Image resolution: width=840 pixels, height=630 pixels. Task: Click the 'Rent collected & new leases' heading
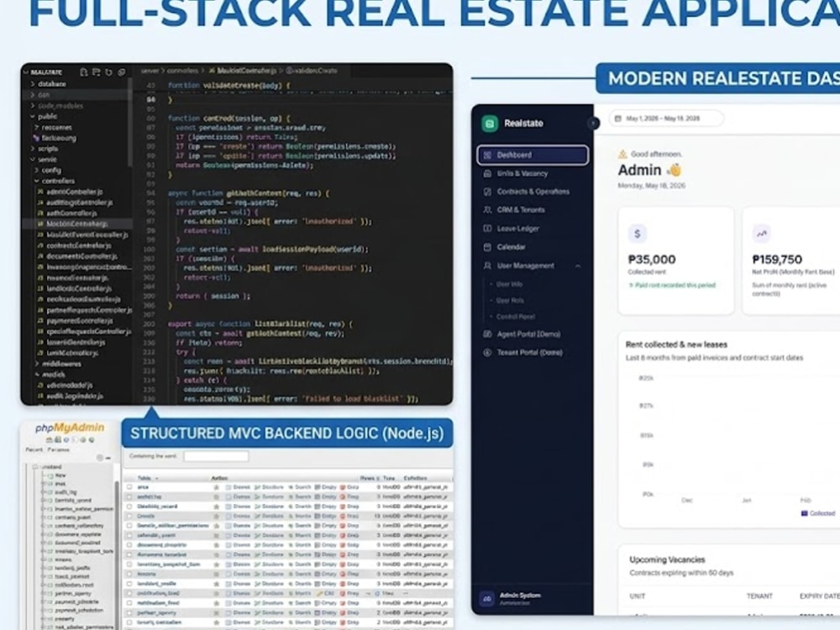[x=676, y=344]
